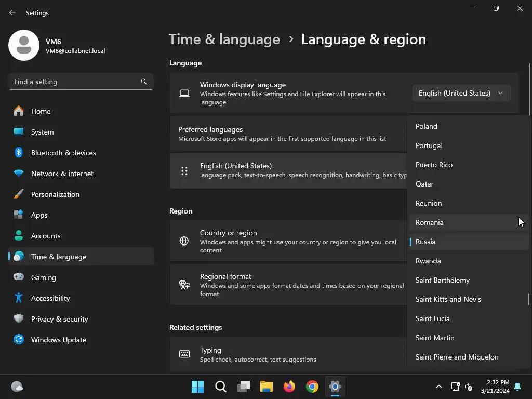Image resolution: width=532 pixels, height=399 pixels.
Task: Click inside the Find a setting box
Action: tap(81, 82)
